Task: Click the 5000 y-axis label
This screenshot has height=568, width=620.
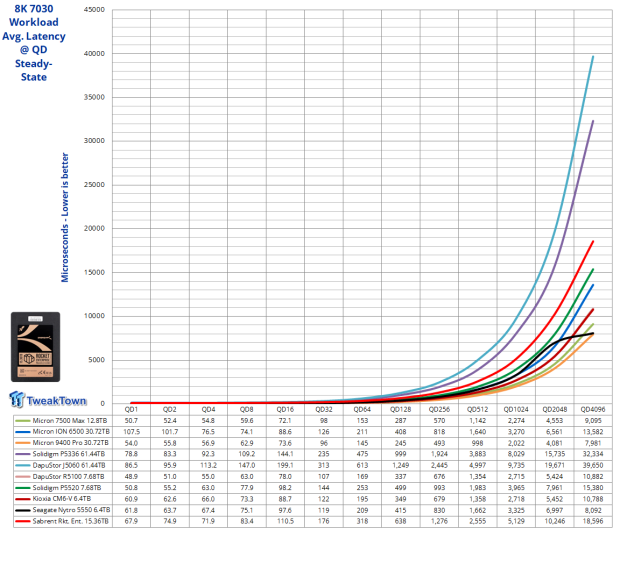Action: point(96,360)
